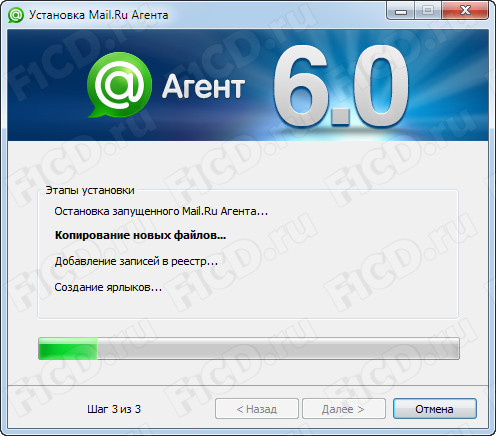Click the green @ Agent logo in banner
Viewport: 496px width, 436px height.
point(119,85)
